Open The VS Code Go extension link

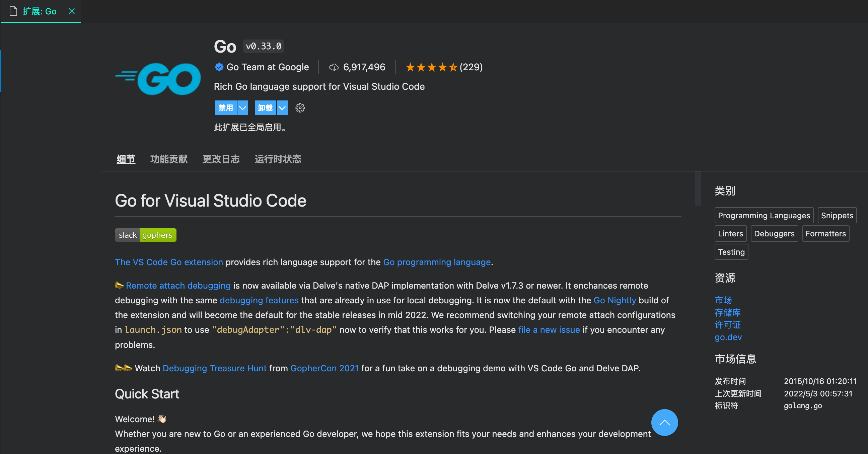coord(169,262)
